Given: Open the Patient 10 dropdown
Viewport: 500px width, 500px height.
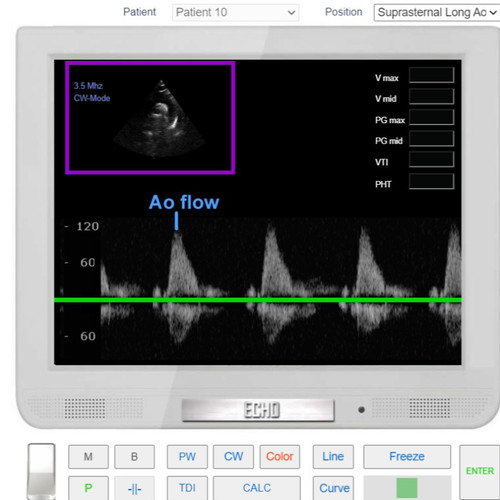Looking at the screenshot, I should tap(235, 13).
